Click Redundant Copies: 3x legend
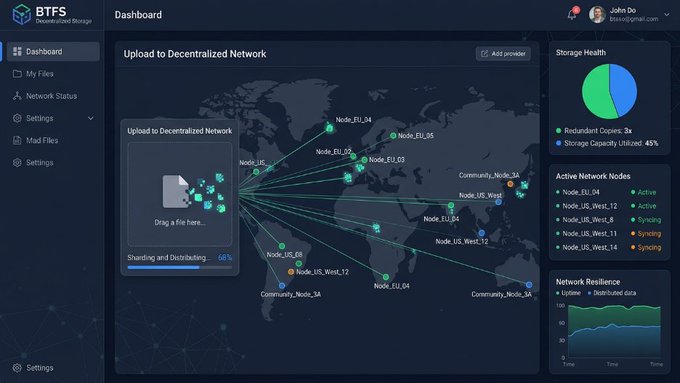The image size is (680, 383). pyautogui.click(x=594, y=131)
